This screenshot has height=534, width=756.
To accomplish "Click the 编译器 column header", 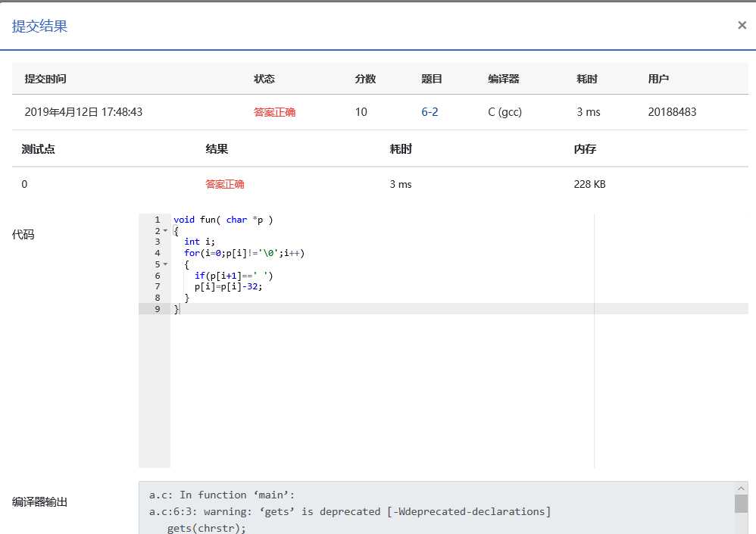I will 503,79.
